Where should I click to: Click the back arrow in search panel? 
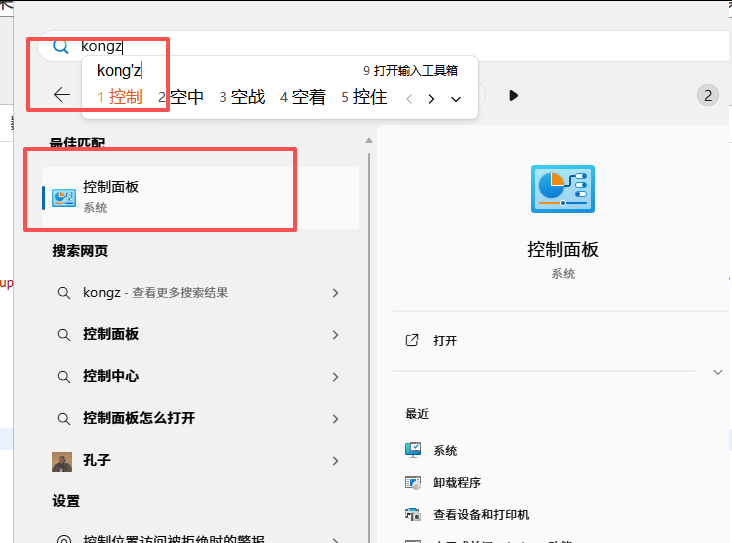click(x=62, y=95)
